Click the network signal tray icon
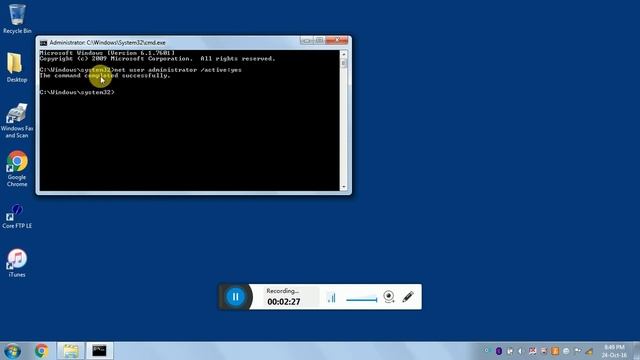The width and height of the screenshot is (640, 360). pos(589,351)
